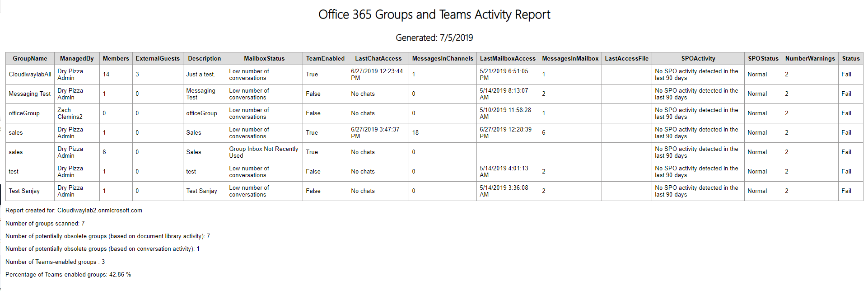This screenshot has width=868, height=291.
Task: Select the Percentage of Teams-enabled groups line
Action: coord(68,275)
